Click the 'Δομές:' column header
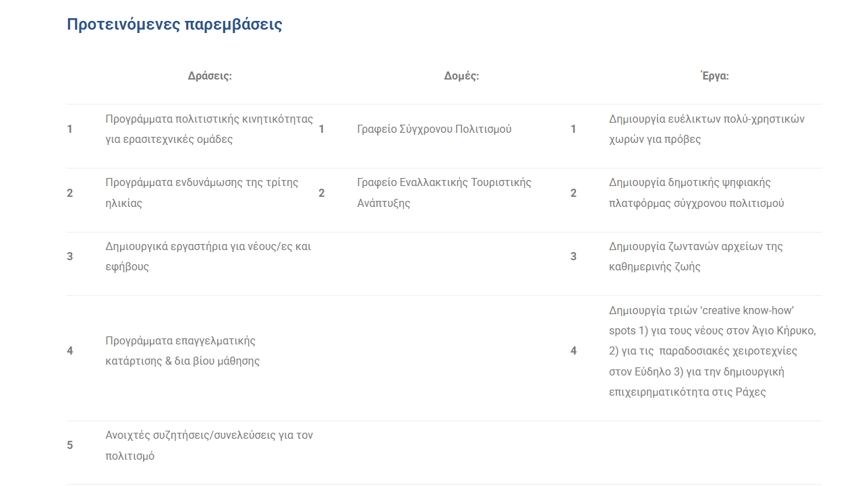The width and height of the screenshot is (868, 486). (461, 76)
